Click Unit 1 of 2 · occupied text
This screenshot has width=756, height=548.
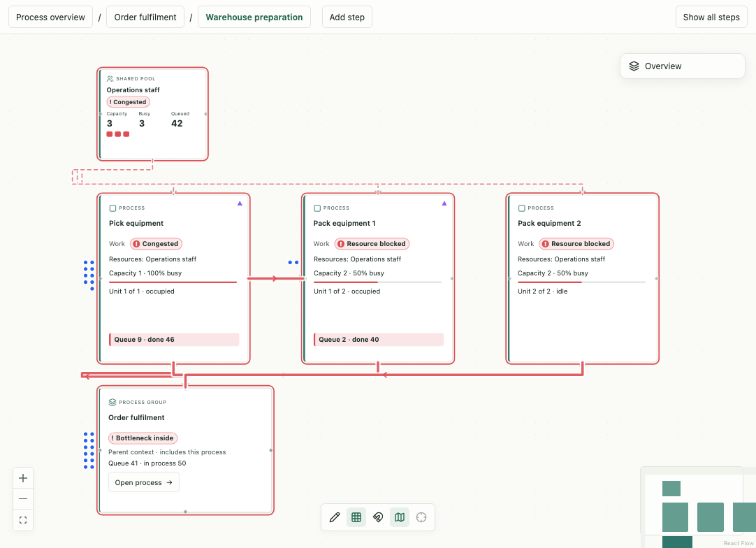point(347,291)
